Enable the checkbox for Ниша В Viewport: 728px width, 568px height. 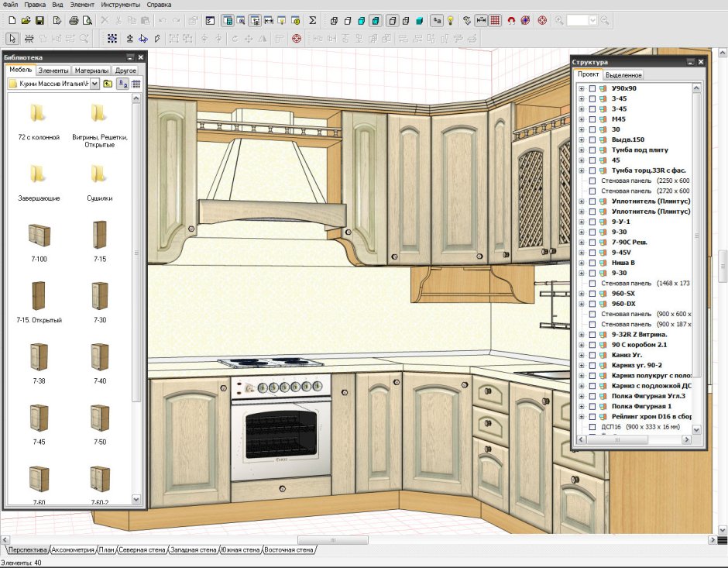[x=592, y=263]
